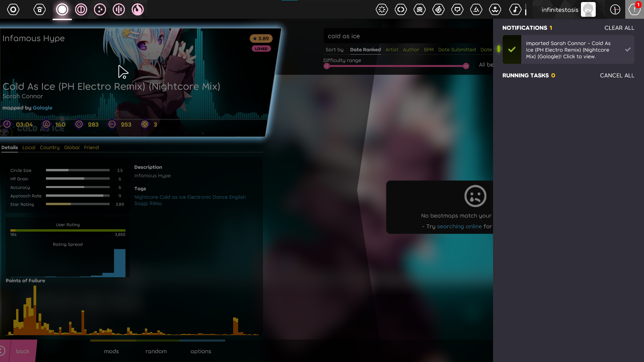The image size is (644, 362).
Task: Clear all notifications
Action: coord(619,28)
